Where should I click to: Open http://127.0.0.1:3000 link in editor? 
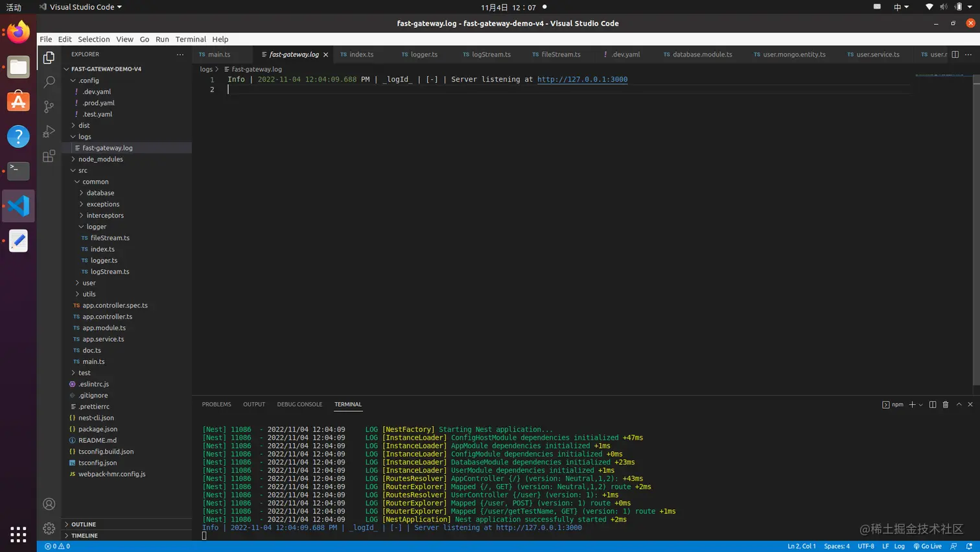point(582,79)
